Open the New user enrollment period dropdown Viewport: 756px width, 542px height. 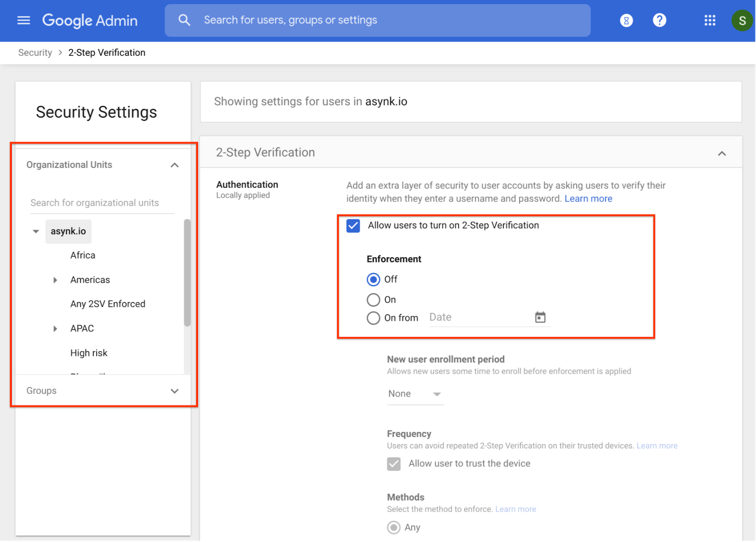(x=414, y=394)
